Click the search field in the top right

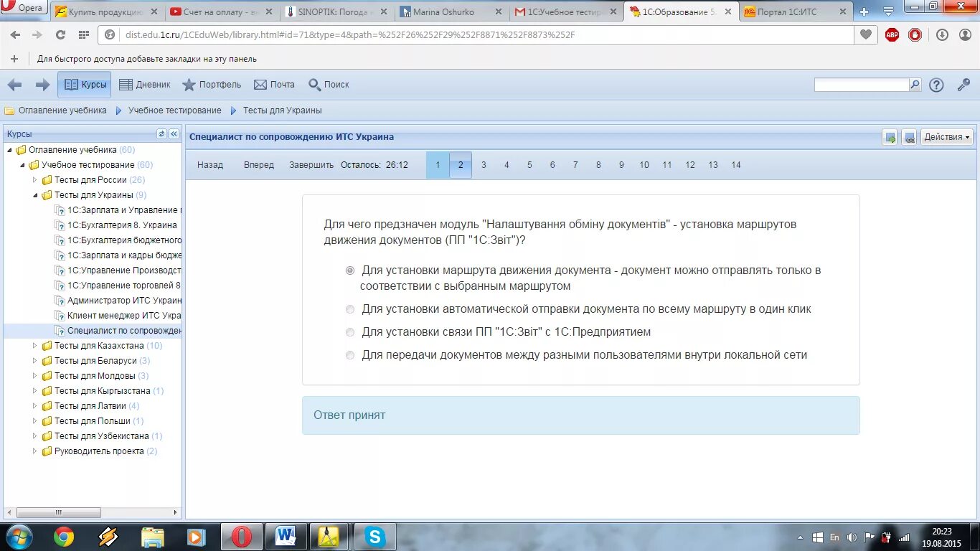(x=862, y=85)
